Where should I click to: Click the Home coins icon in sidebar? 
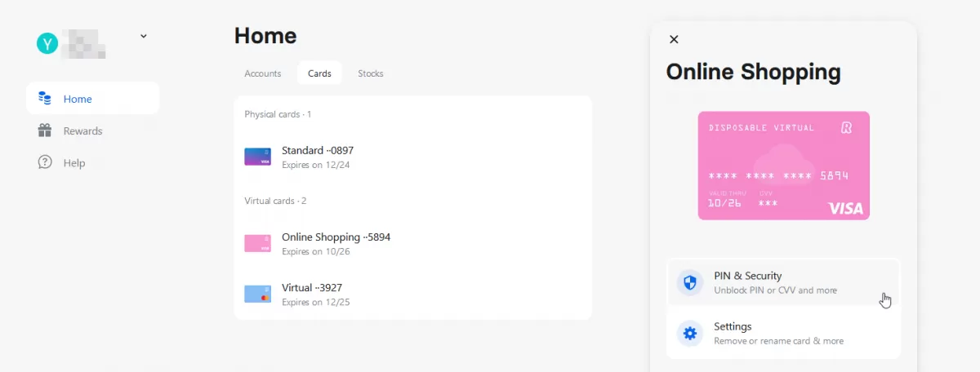pos(45,99)
